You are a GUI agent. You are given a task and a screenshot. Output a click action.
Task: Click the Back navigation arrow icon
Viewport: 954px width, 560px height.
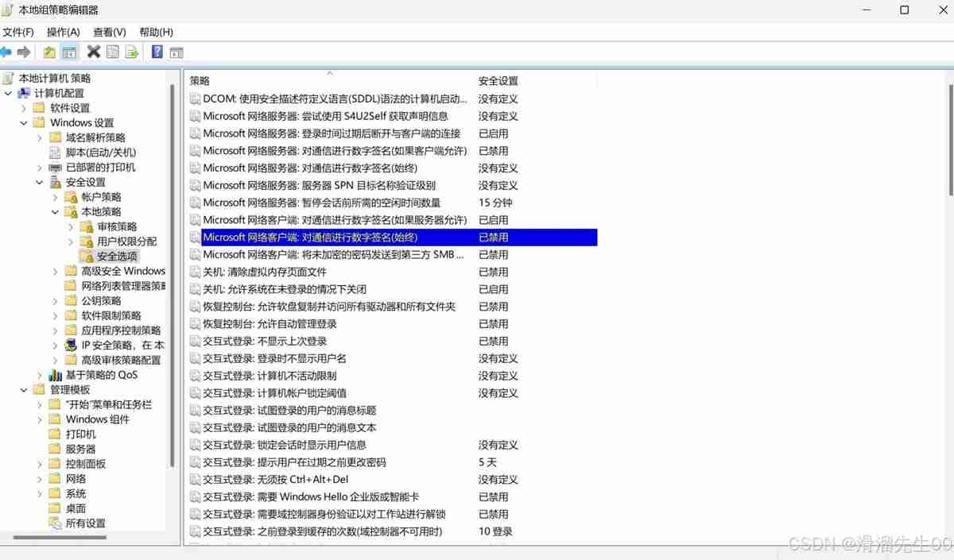[6, 51]
